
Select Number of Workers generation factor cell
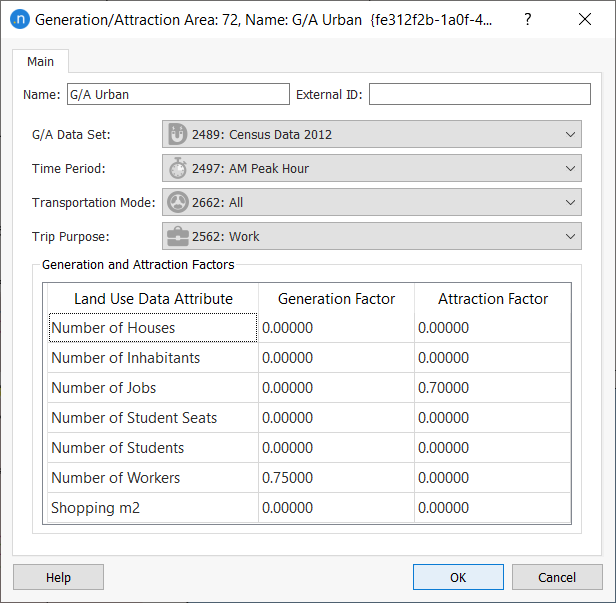coord(335,478)
